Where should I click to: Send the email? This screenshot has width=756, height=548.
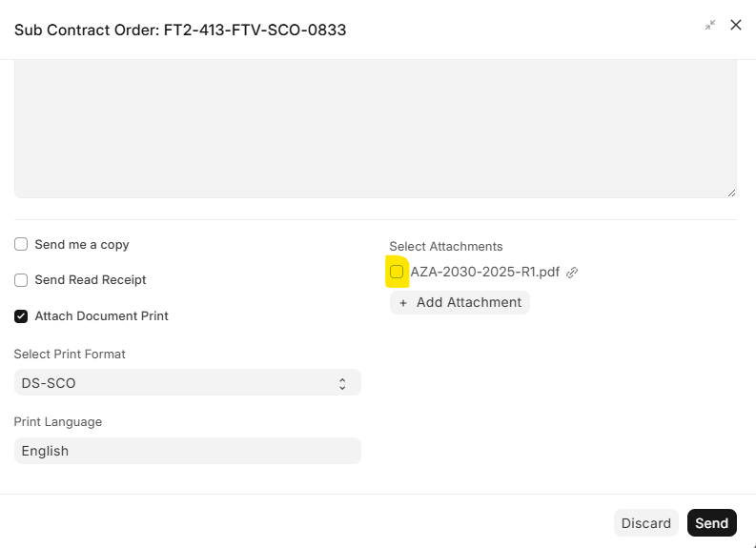711,523
